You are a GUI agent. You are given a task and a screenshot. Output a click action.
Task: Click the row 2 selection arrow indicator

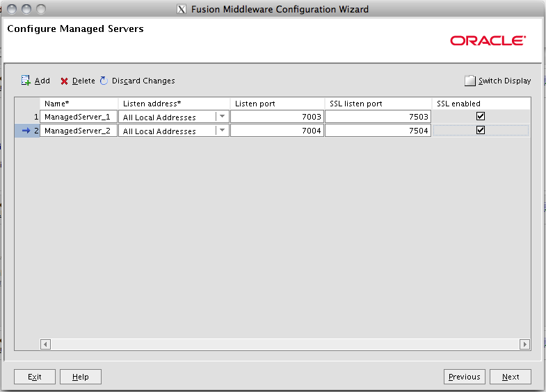point(26,131)
